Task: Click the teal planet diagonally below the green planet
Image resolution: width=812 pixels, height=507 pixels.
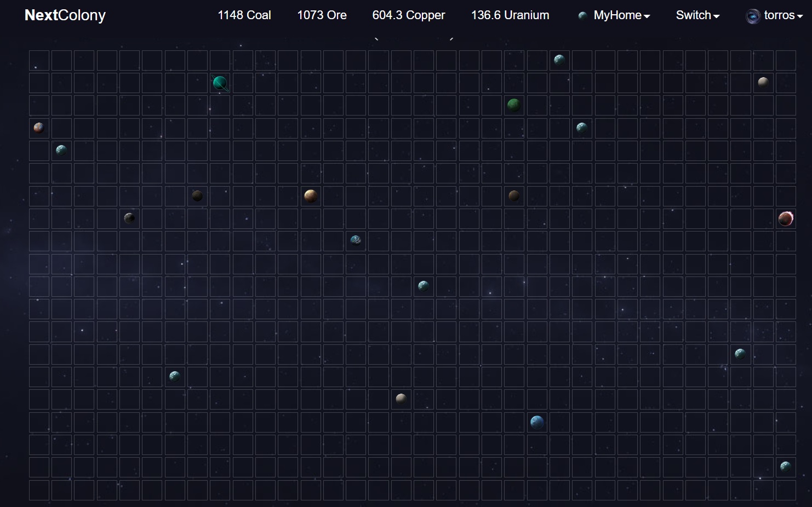Action: point(582,128)
